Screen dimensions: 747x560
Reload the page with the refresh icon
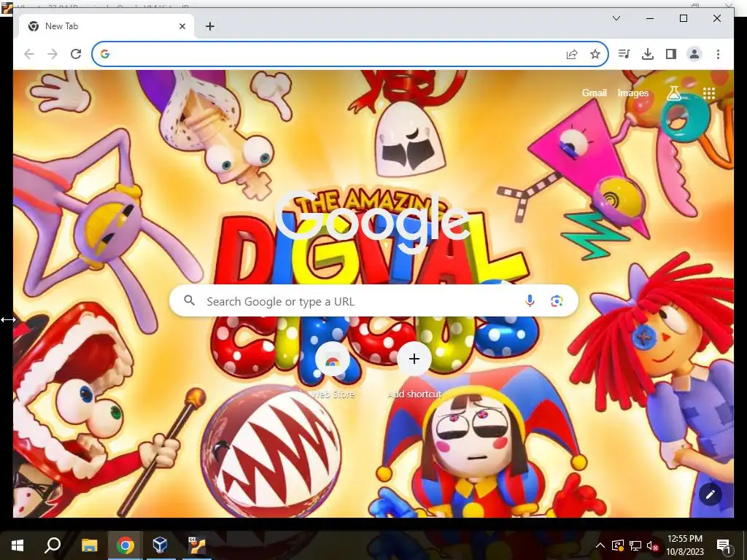tap(76, 54)
